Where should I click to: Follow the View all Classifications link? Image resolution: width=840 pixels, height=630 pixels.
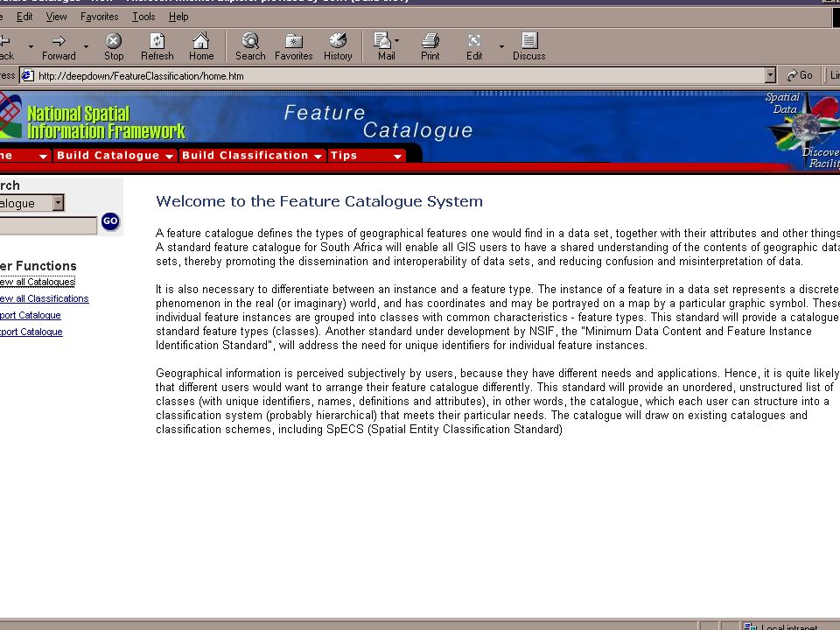tap(45, 298)
